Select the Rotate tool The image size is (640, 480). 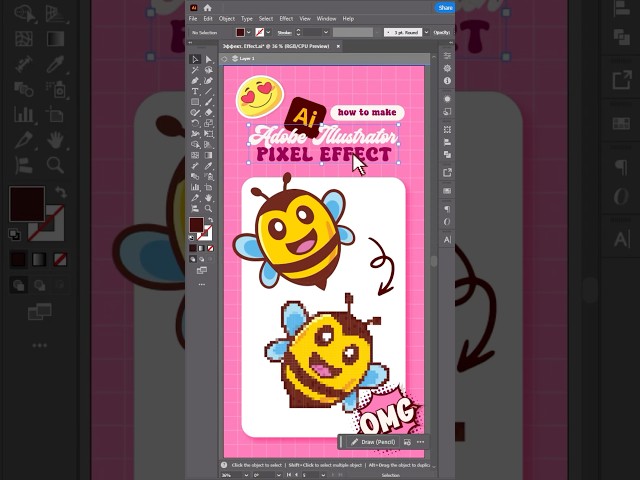[195, 123]
